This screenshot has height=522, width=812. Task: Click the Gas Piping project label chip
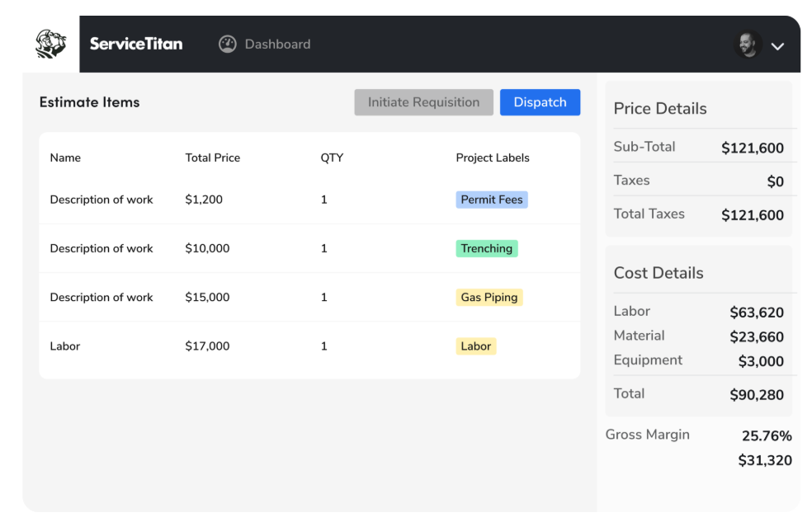489,297
